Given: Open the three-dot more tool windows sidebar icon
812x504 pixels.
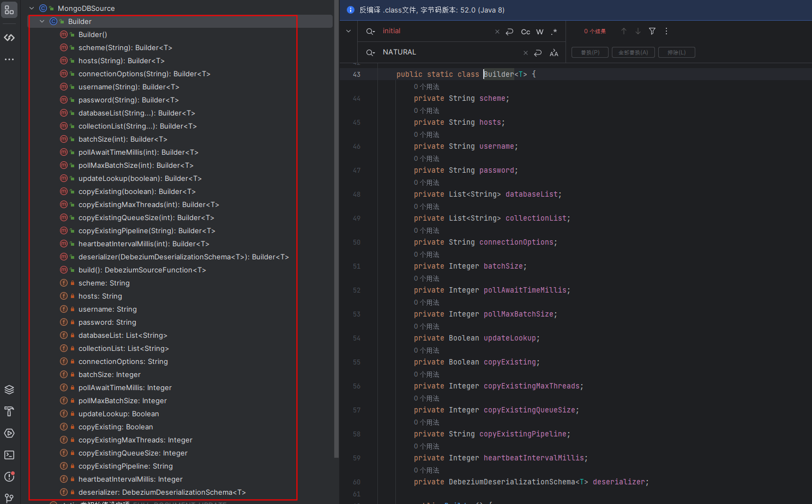Looking at the screenshot, I should point(9,59).
